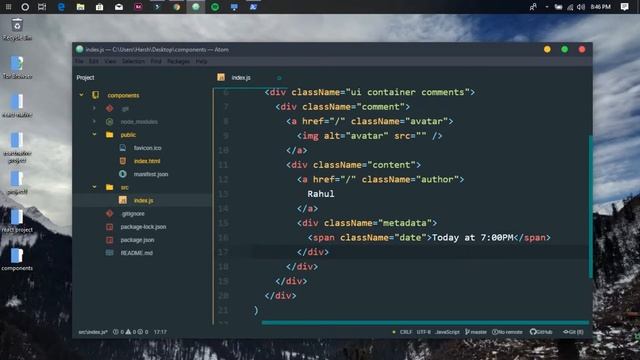Open Atom's Selection menu
The width and height of the screenshot is (640, 360).
133,61
